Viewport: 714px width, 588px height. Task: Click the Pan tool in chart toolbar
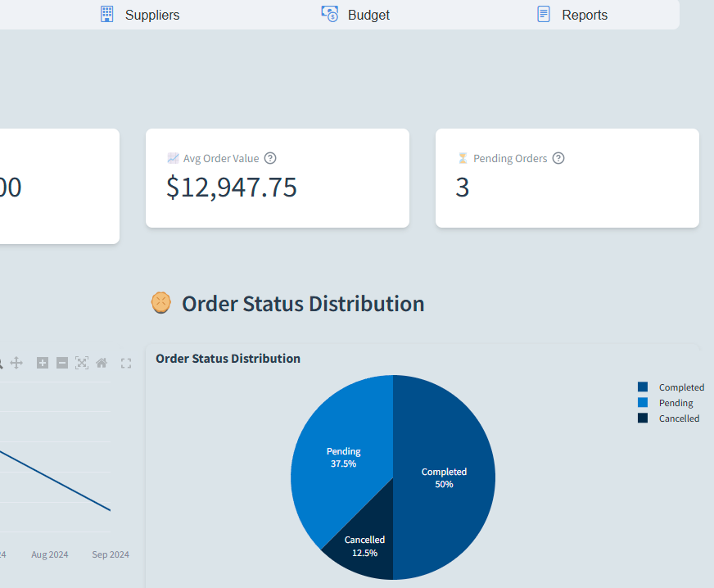click(16, 363)
